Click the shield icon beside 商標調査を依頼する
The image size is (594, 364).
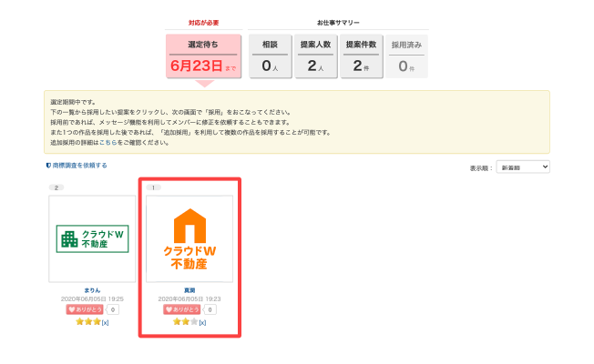[x=47, y=166]
